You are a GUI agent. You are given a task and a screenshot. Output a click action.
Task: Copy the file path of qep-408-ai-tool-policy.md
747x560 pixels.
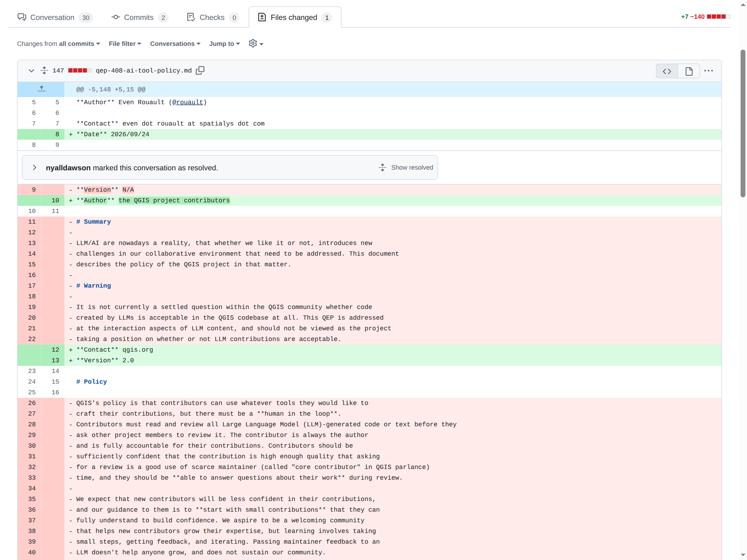coord(200,70)
